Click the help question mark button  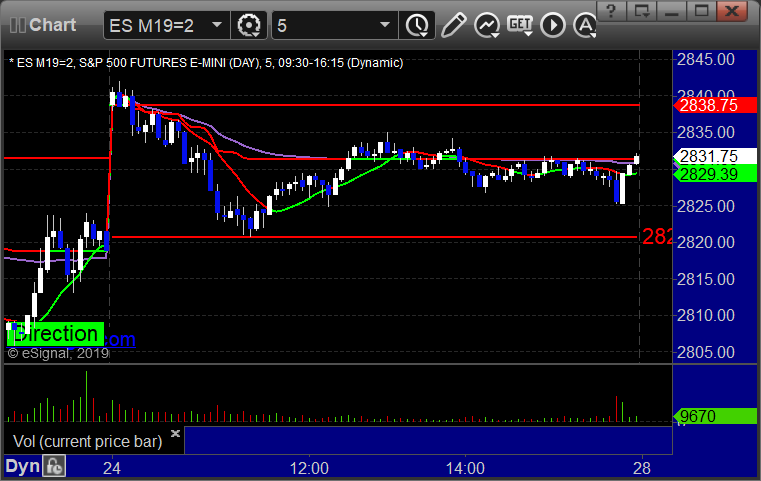click(611, 11)
